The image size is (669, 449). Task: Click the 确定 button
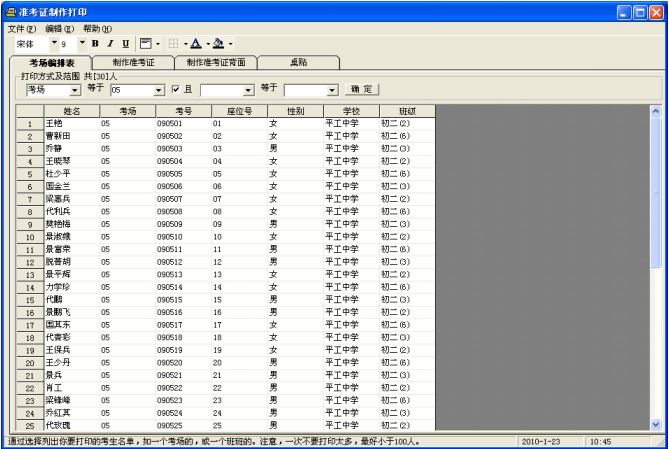click(363, 90)
